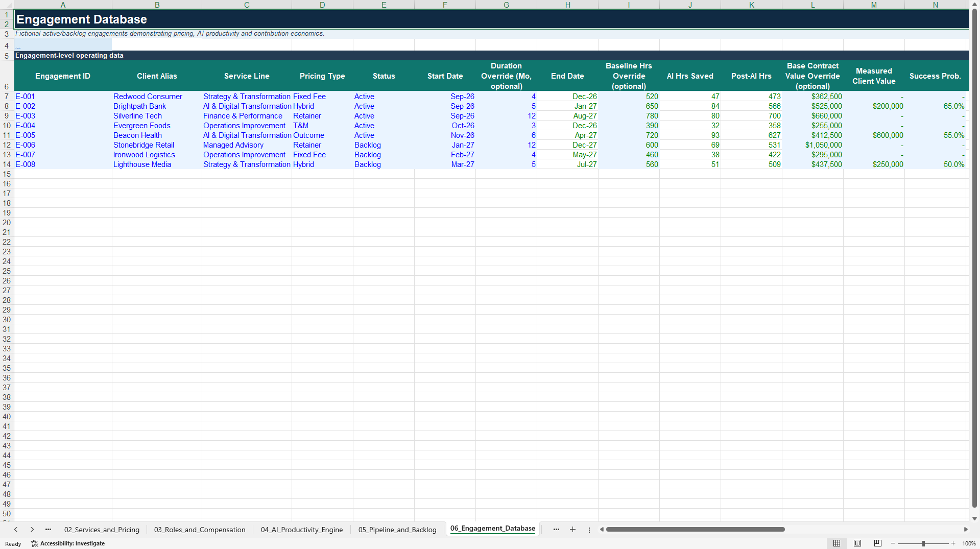The width and height of the screenshot is (980, 549).
Task: Open the 05_Pipeline_and_Backlog sheet tab
Action: [x=397, y=530]
